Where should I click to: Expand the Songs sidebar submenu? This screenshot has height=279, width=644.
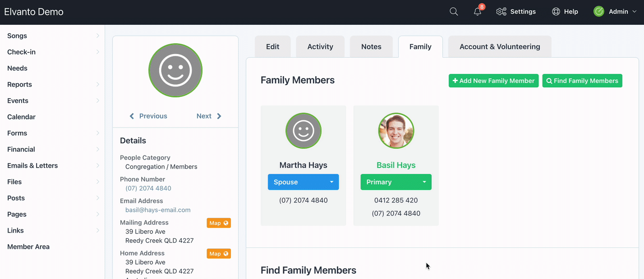point(97,36)
